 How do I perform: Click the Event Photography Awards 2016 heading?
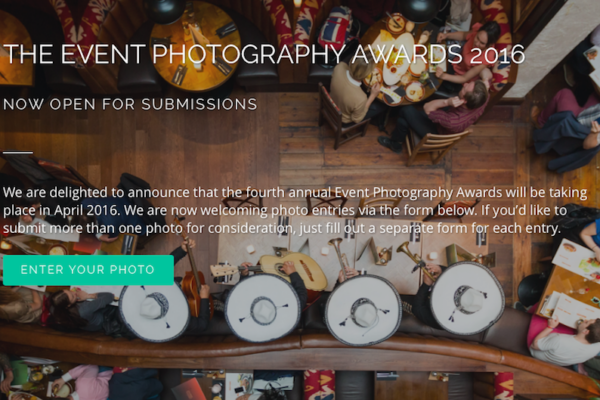tap(264, 54)
